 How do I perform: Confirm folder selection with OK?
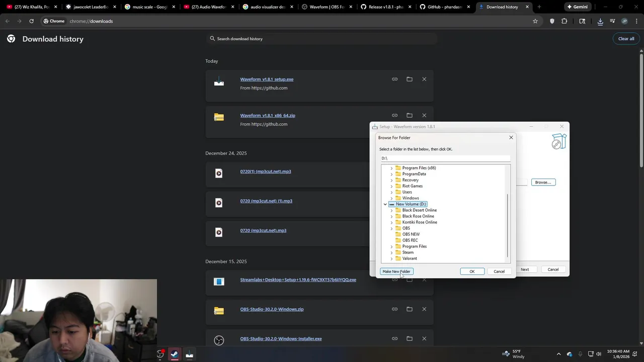click(472, 271)
